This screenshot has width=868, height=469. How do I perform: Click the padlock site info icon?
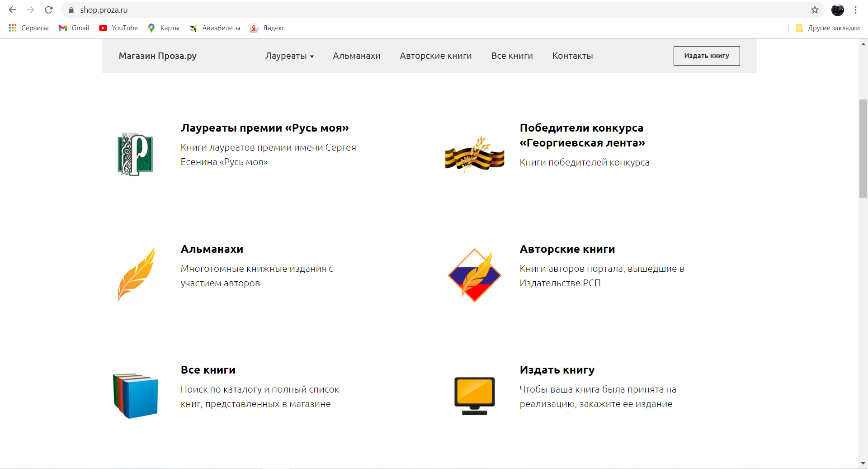point(71,10)
